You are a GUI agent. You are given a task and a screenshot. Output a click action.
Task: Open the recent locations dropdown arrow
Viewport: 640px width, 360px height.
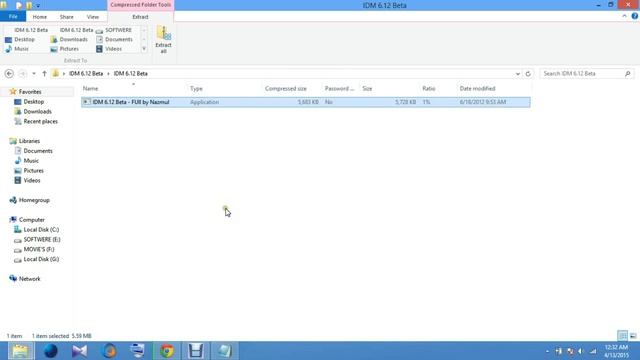point(34,74)
